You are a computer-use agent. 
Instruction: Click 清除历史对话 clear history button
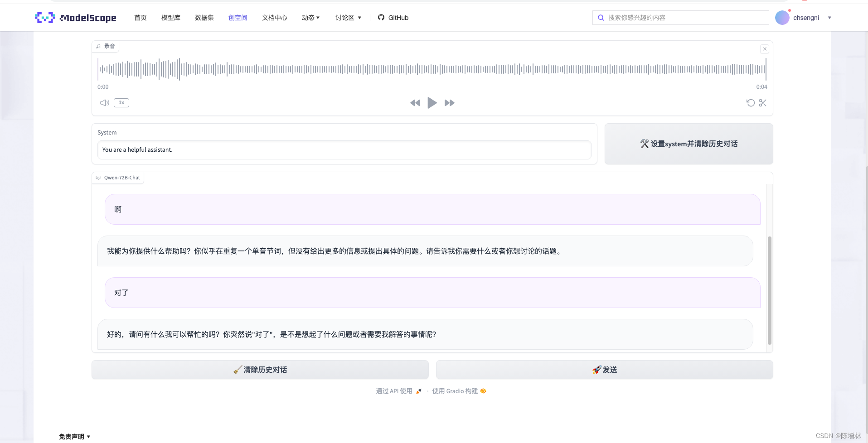[260, 370]
